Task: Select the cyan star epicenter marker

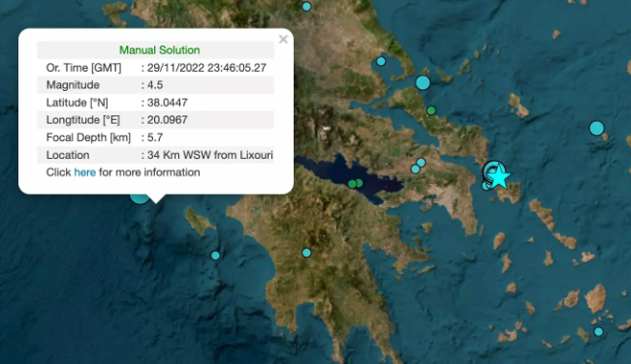Action: 499,177
